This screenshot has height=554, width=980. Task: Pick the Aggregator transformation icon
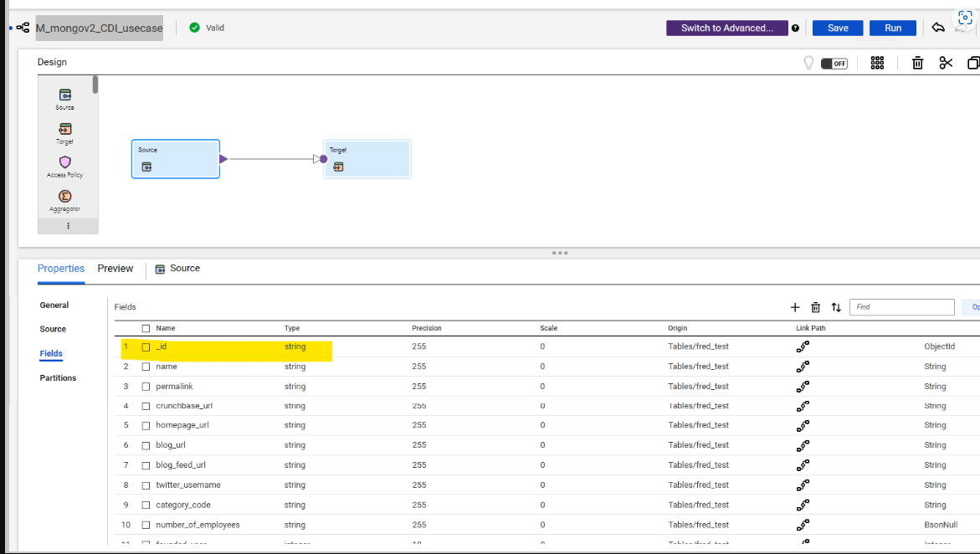pyautogui.click(x=65, y=201)
